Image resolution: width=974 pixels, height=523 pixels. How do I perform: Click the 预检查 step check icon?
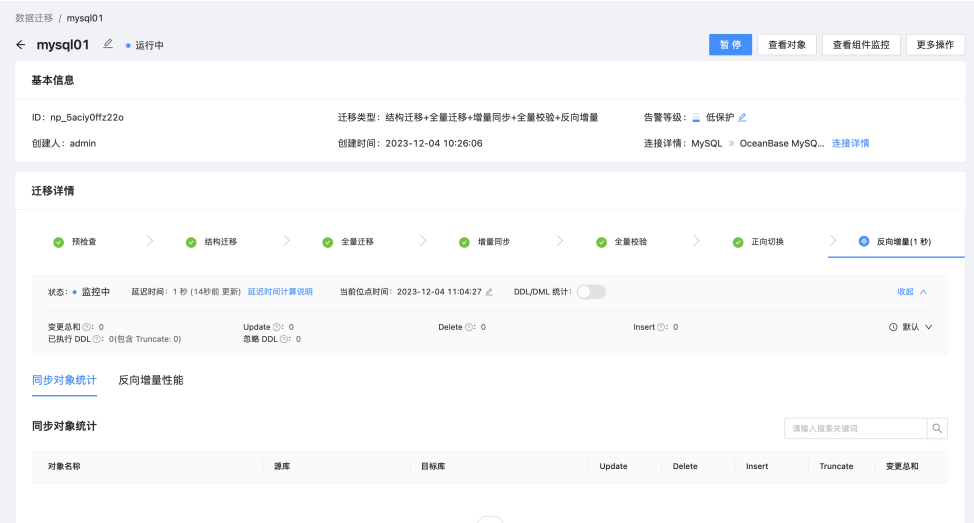coord(58,242)
